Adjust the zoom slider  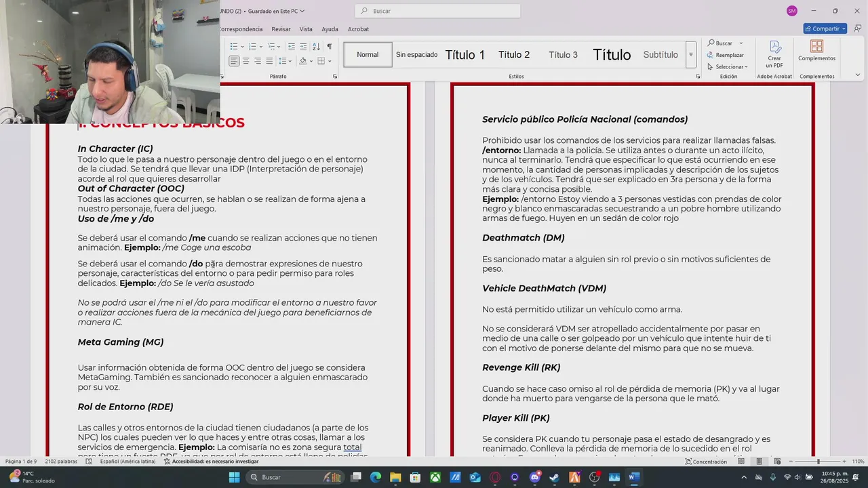pos(818,462)
